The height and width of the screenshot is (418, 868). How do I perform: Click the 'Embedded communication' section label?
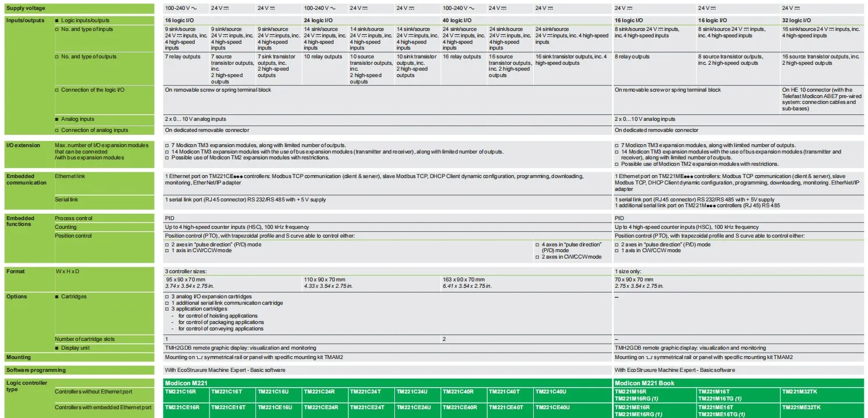(26, 179)
